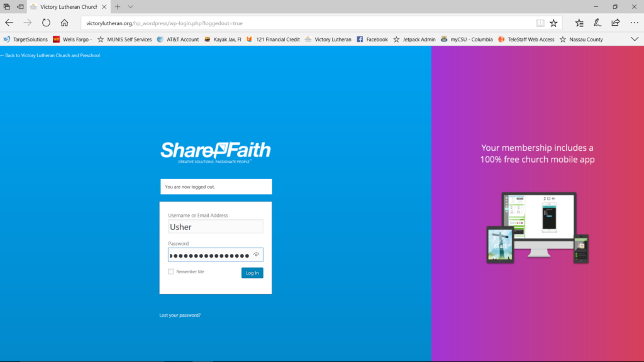Click the Log In button
This screenshot has height=362, width=644.
[x=252, y=273]
